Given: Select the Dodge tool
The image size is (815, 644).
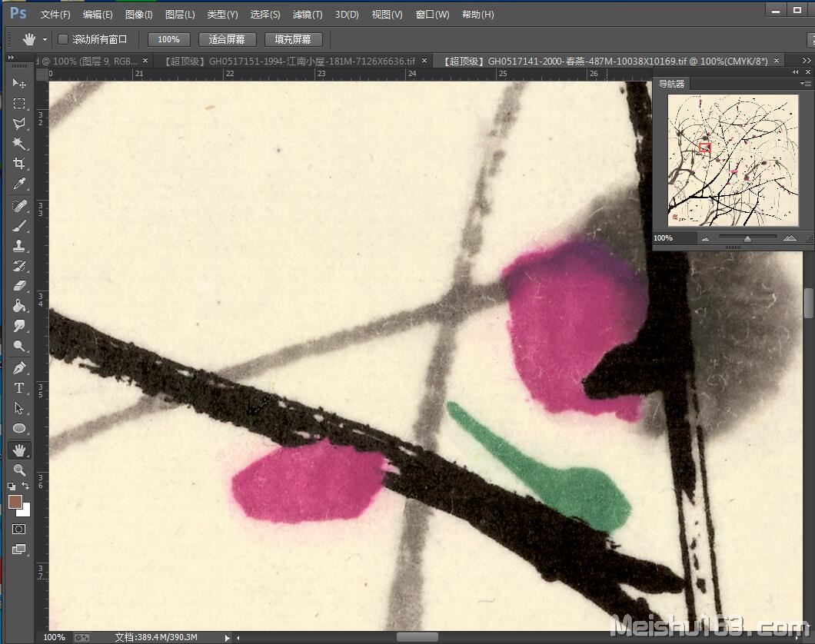Looking at the screenshot, I should click(x=19, y=346).
